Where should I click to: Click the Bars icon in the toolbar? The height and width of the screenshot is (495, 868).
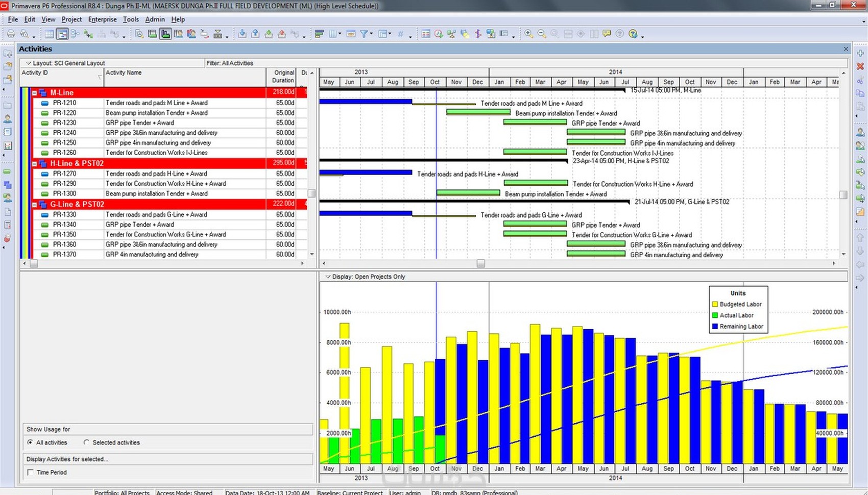coord(320,34)
